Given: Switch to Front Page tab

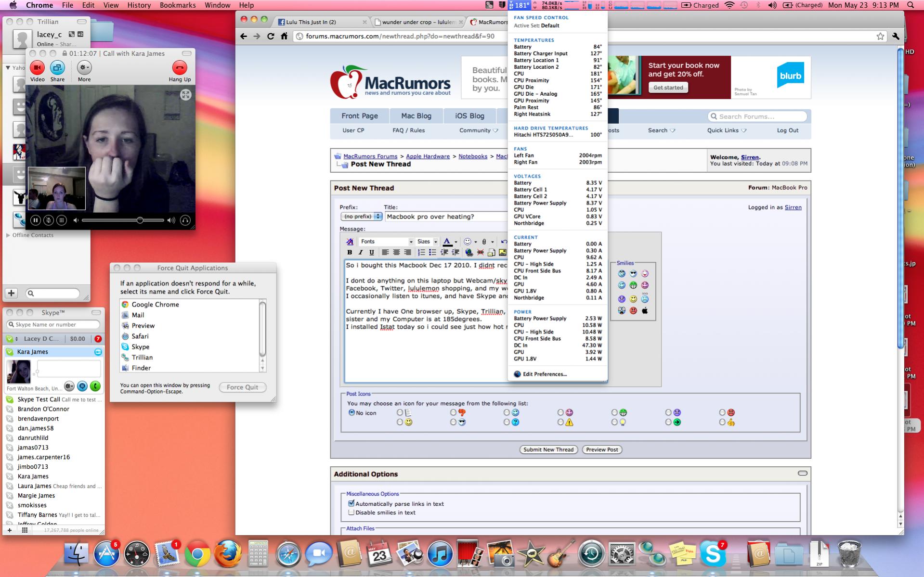Looking at the screenshot, I should click(360, 116).
